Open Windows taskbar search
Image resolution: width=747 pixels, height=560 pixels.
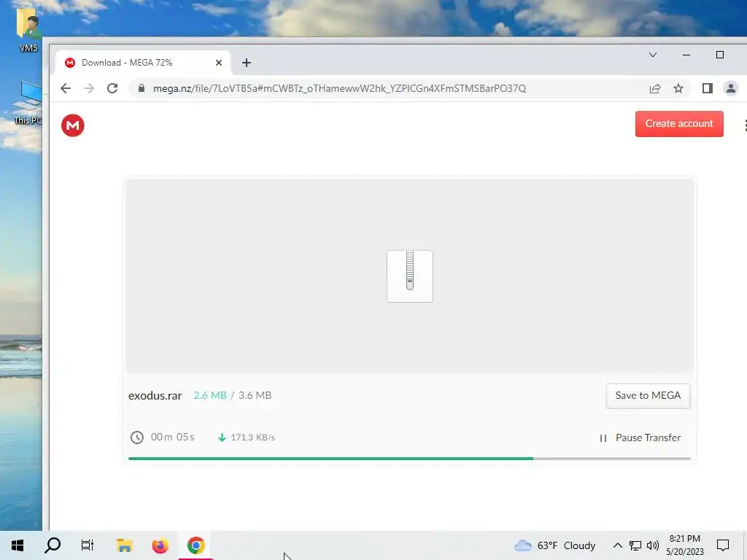click(x=53, y=545)
